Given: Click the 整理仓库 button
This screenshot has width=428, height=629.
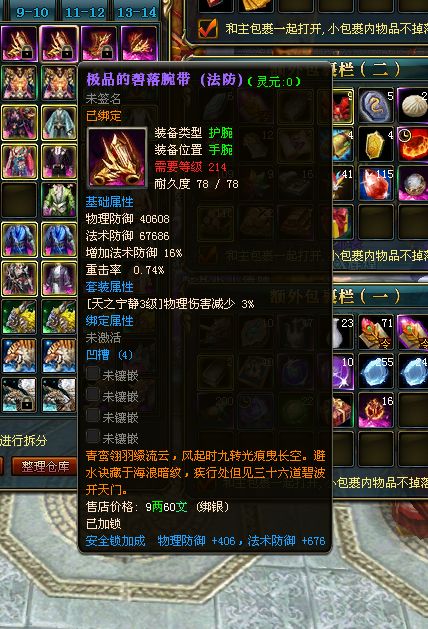Looking at the screenshot, I should [45, 466].
